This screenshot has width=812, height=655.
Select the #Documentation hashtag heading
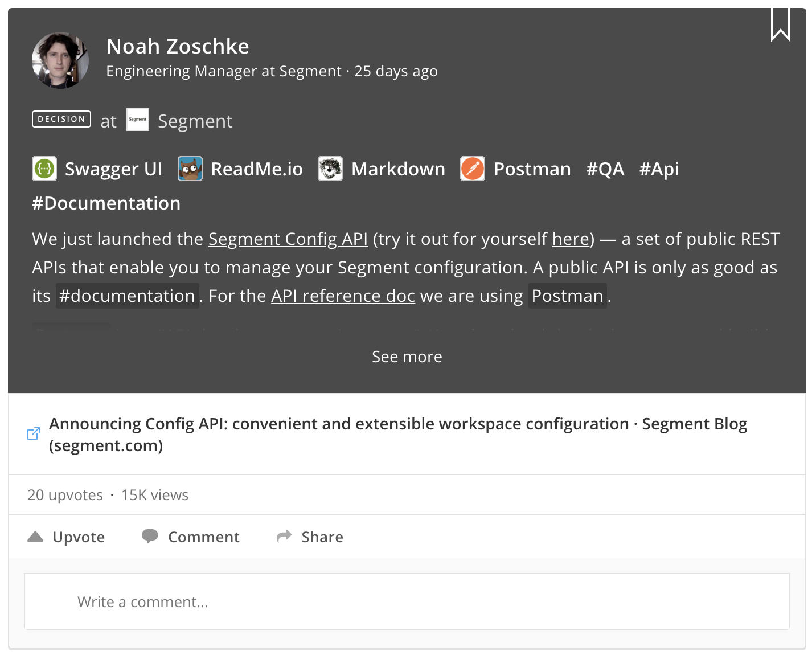click(106, 203)
